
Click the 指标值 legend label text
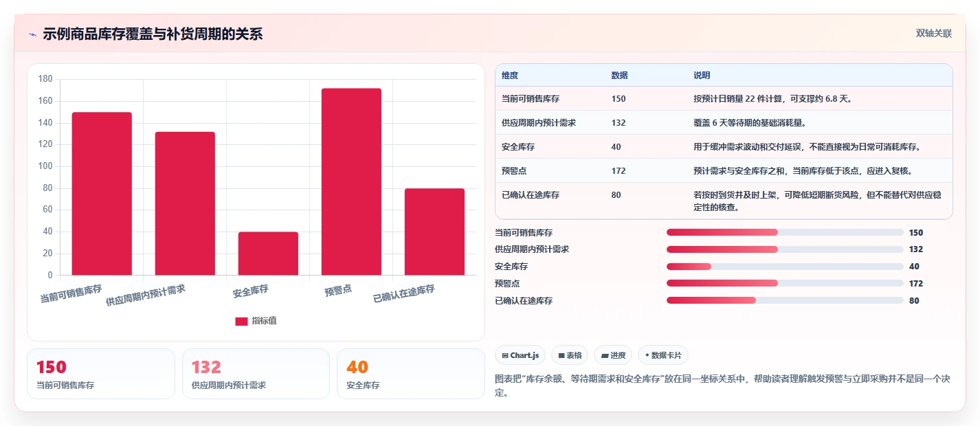pos(264,321)
